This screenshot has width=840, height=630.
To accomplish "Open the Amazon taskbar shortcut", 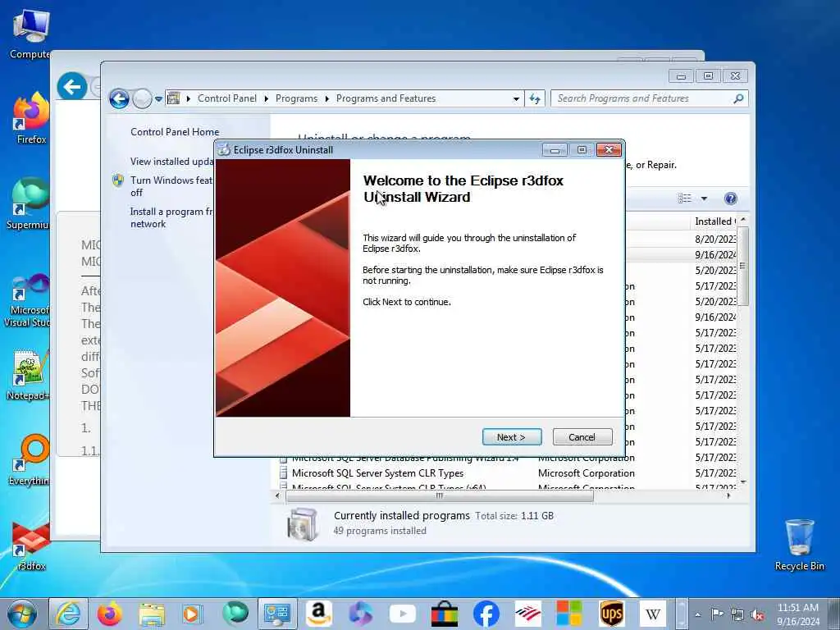I will click(319, 614).
